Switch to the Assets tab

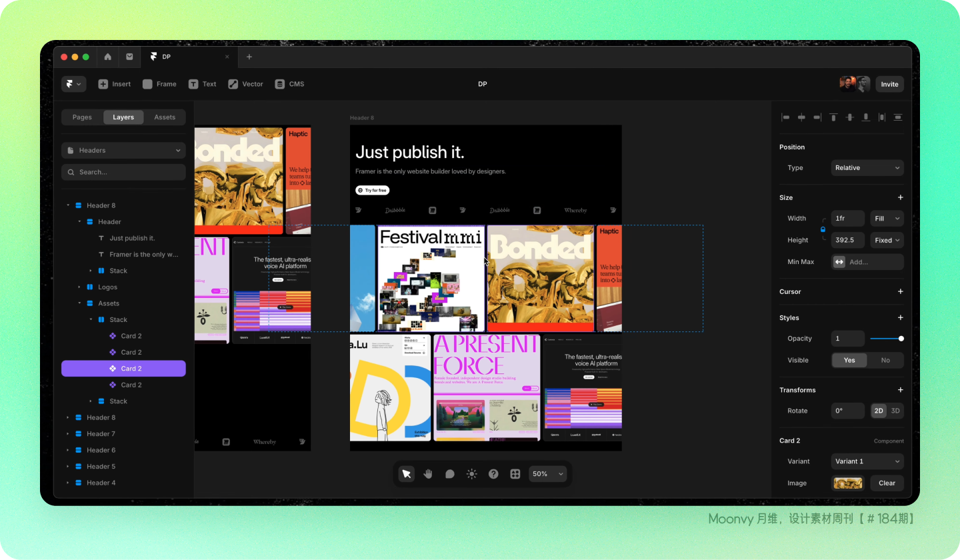(165, 117)
